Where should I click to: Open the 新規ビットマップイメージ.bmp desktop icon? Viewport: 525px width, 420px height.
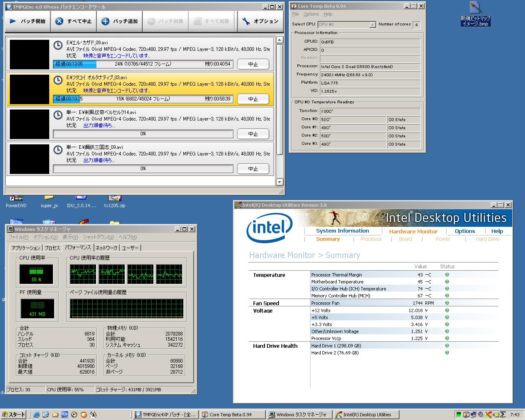(475, 14)
